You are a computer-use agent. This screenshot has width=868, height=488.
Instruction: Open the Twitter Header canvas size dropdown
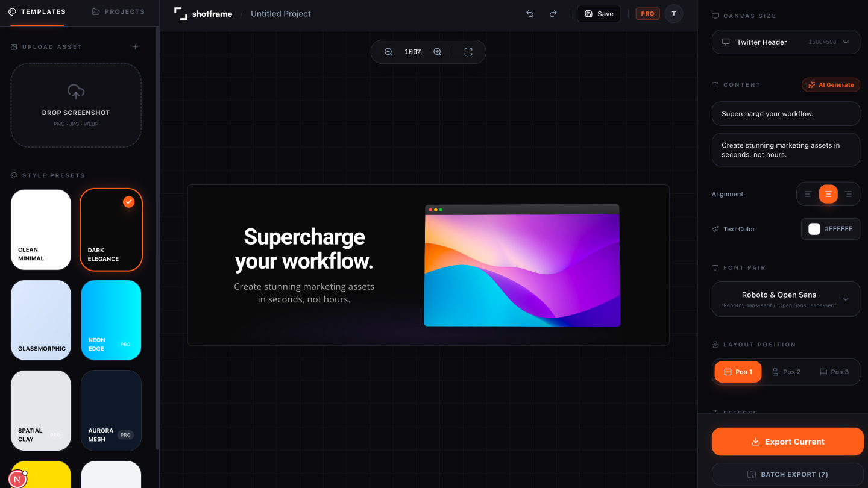tap(785, 42)
